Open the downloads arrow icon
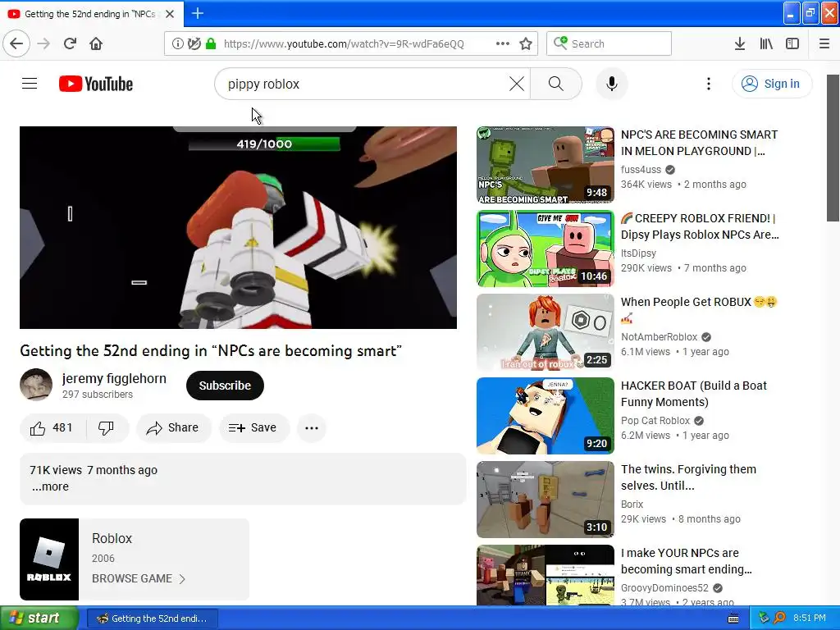The image size is (840, 630). point(740,44)
